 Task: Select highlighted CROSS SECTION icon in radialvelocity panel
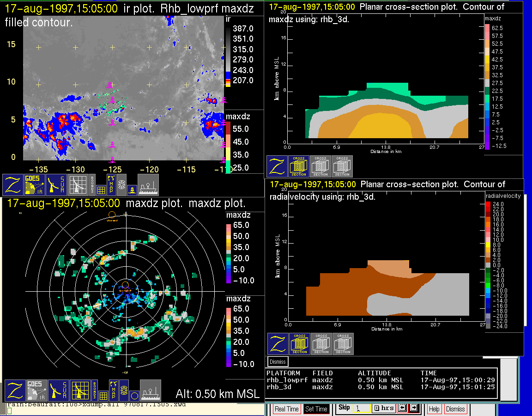[x=299, y=344]
